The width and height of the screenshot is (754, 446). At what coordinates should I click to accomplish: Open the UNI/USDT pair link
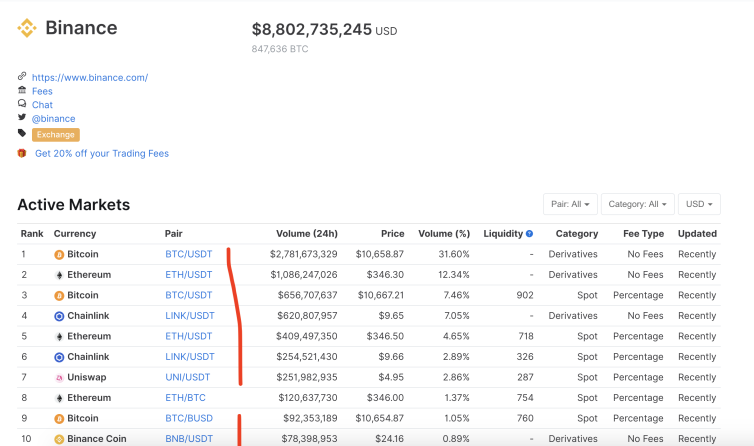[x=188, y=377]
